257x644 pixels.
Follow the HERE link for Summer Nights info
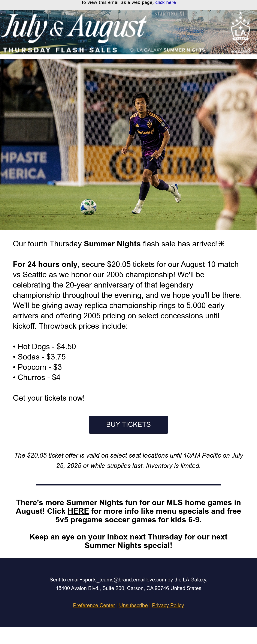coord(78,511)
